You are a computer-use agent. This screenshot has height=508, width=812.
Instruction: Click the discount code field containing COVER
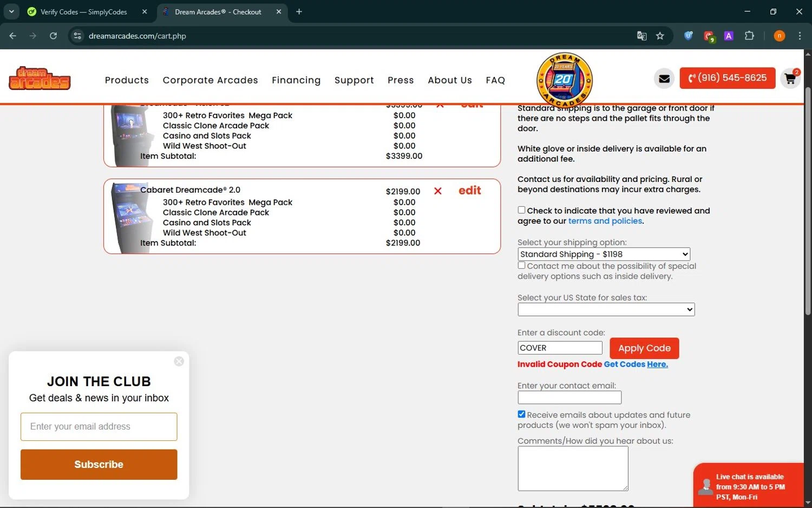pyautogui.click(x=560, y=348)
